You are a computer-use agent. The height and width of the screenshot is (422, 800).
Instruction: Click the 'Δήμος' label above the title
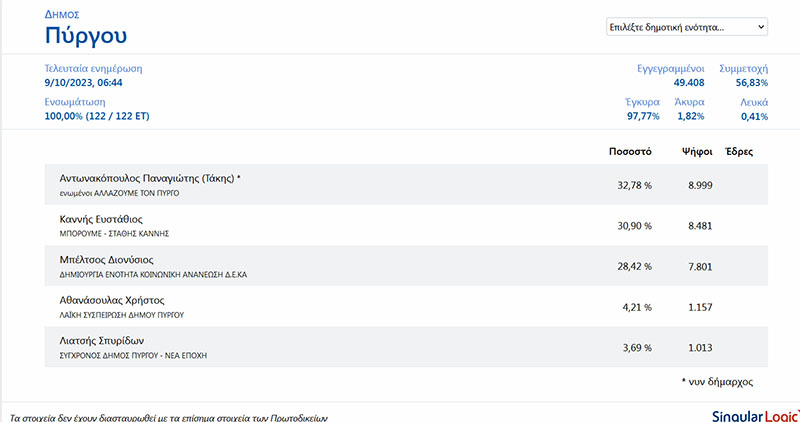click(62, 15)
